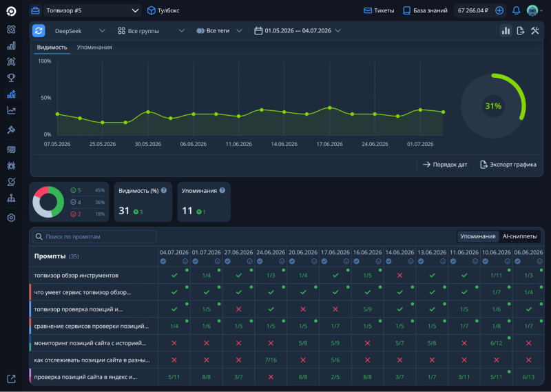Open project selector Топвизор #5
The height and width of the screenshot is (392, 551).
92,10
